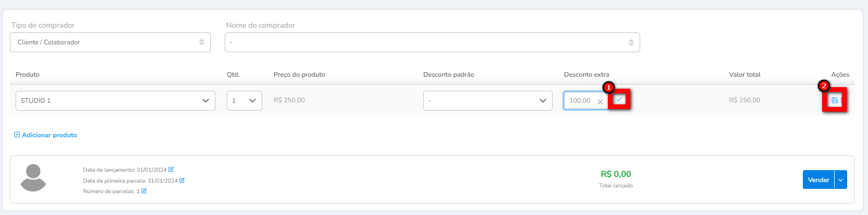Clear the Desconto extra value
868x215 pixels.
pyautogui.click(x=600, y=102)
